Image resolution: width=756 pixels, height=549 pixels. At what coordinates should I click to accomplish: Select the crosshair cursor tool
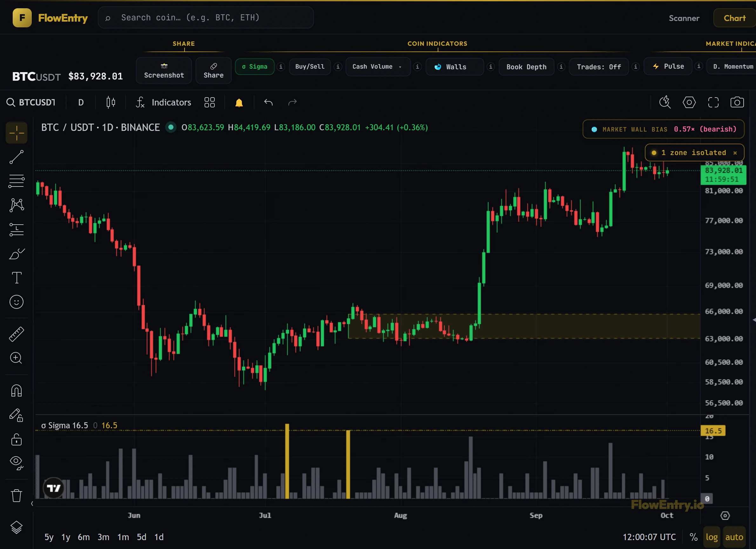point(16,133)
